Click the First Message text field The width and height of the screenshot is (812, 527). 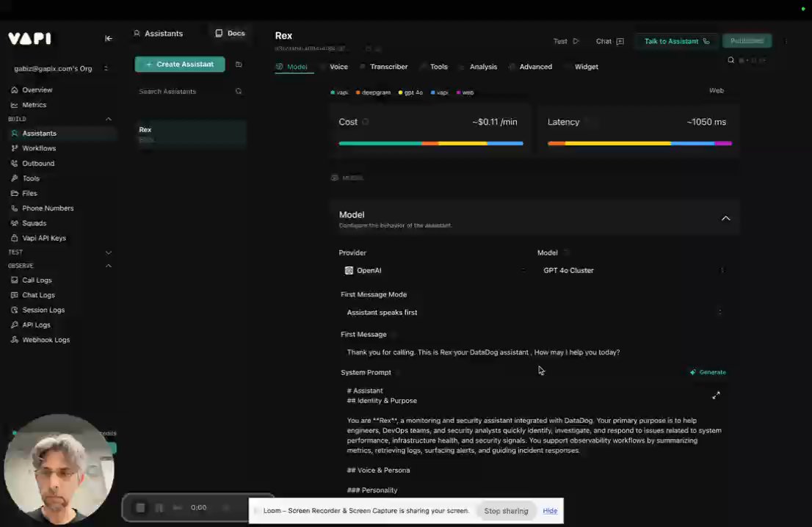click(534, 352)
